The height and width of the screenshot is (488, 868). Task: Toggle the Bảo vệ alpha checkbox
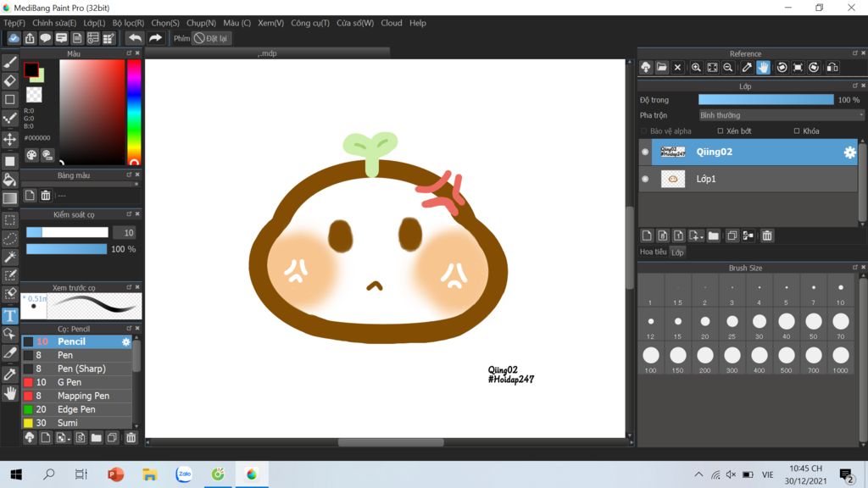(643, 131)
